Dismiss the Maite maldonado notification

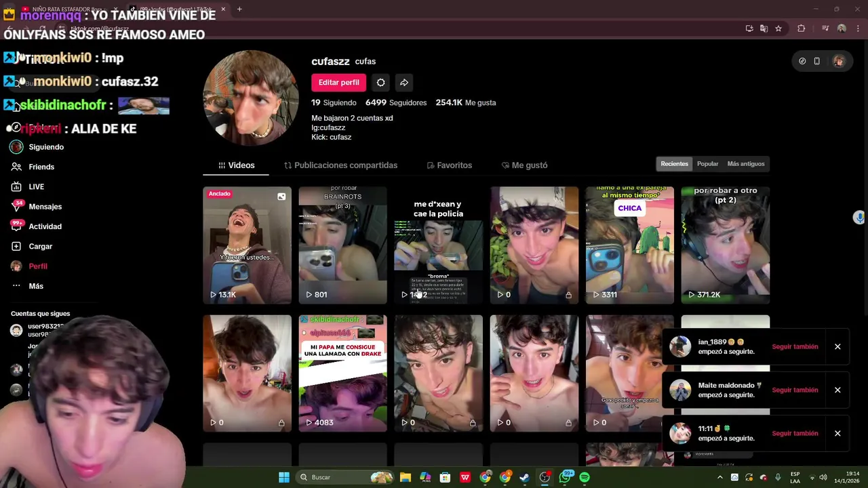click(x=837, y=390)
